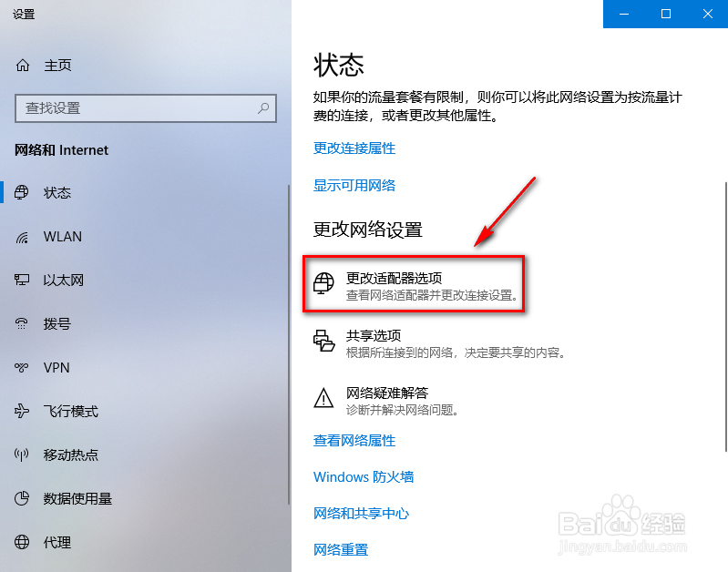This screenshot has width=728, height=572.
Task: Click the right pane vertical scrollbar
Action: pyautogui.click(x=725, y=316)
